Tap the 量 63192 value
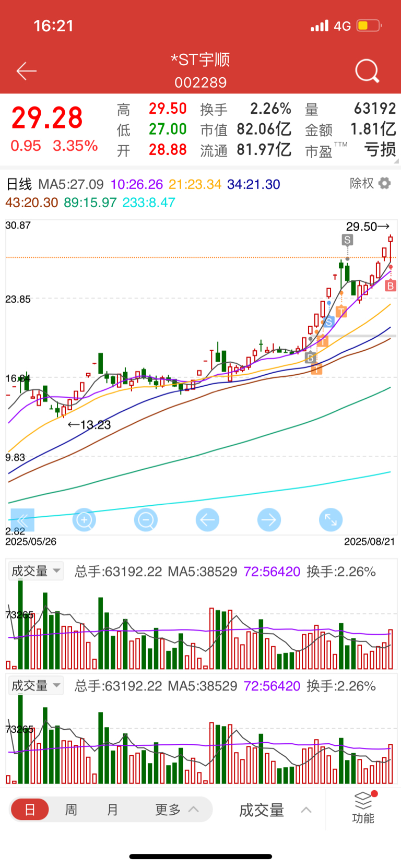This screenshot has height=868, width=401. (375, 109)
